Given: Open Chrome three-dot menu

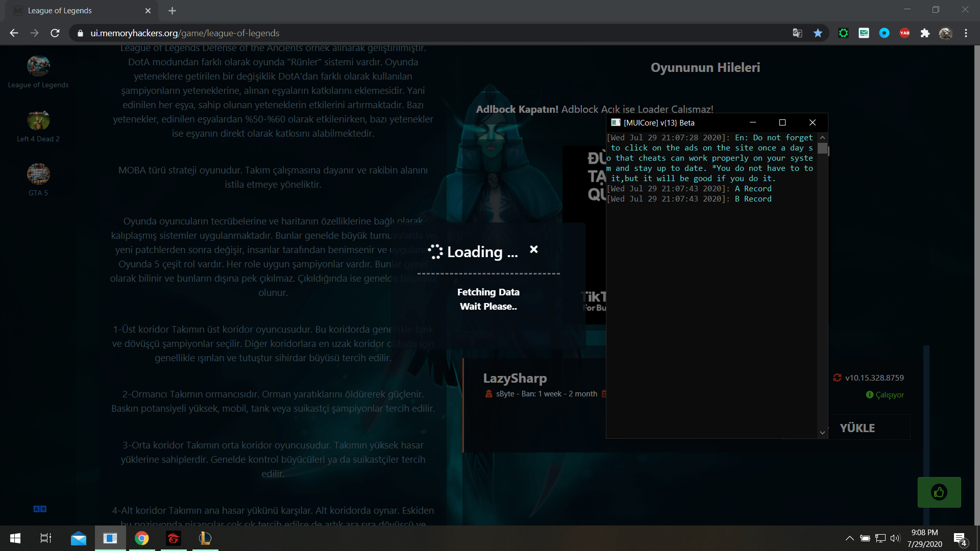Looking at the screenshot, I should [966, 33].
